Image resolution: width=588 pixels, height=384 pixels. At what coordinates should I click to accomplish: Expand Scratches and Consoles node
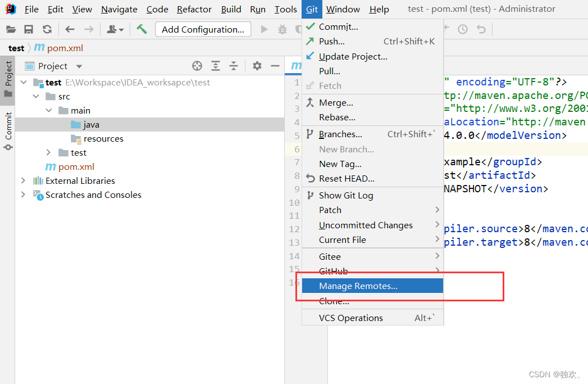click(x=23, y=195)
